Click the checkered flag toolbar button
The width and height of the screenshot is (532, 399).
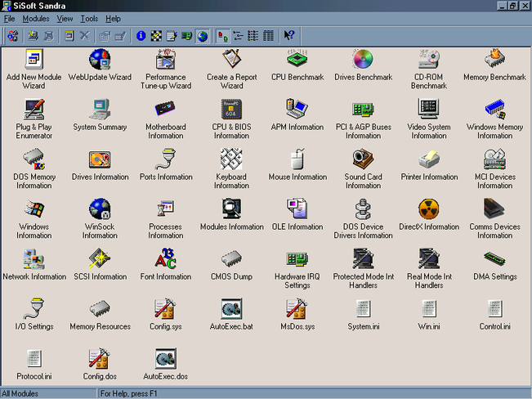(156, 36)
